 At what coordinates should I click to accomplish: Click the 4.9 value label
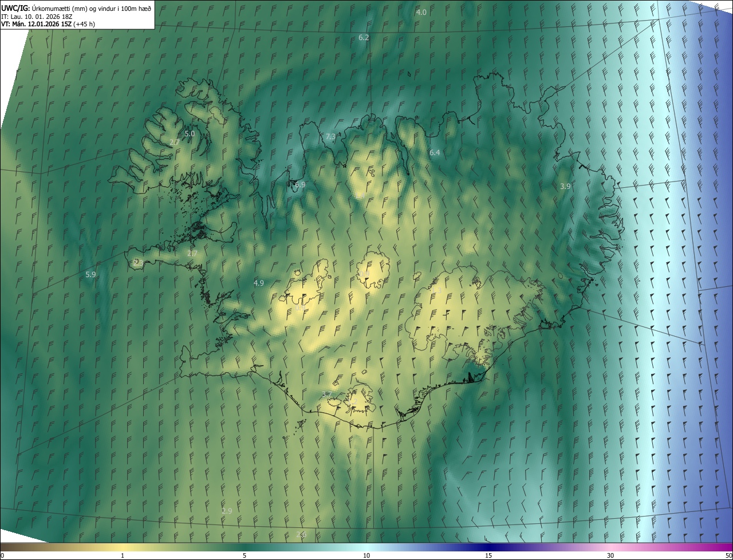[259, 283]
